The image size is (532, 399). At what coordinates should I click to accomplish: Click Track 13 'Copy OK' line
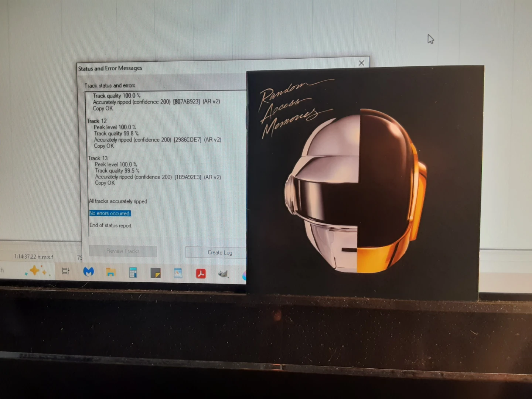coord(105,183)
